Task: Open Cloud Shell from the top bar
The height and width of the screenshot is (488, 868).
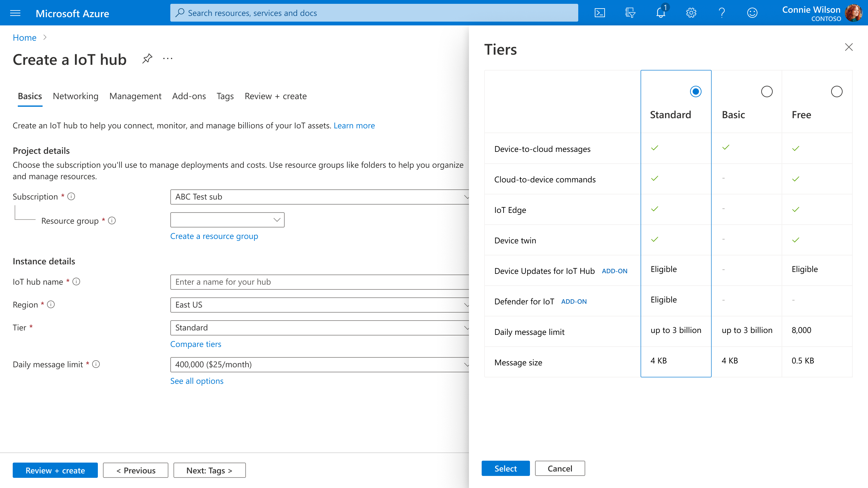Action: tap(600, 13)
